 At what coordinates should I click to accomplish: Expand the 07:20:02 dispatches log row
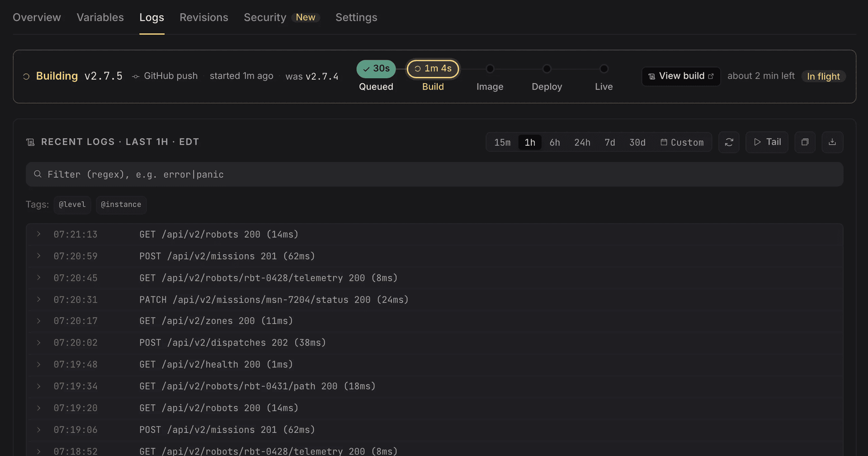[39, 342]
